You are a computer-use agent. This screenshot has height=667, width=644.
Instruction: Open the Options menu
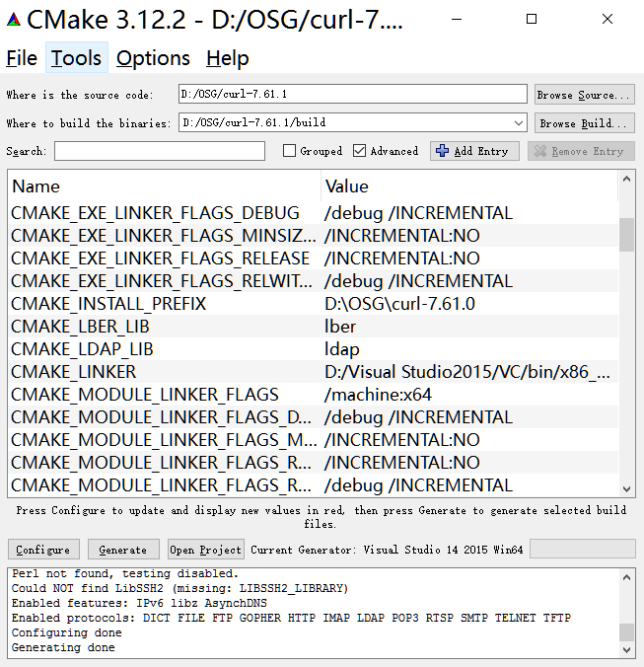153,58
